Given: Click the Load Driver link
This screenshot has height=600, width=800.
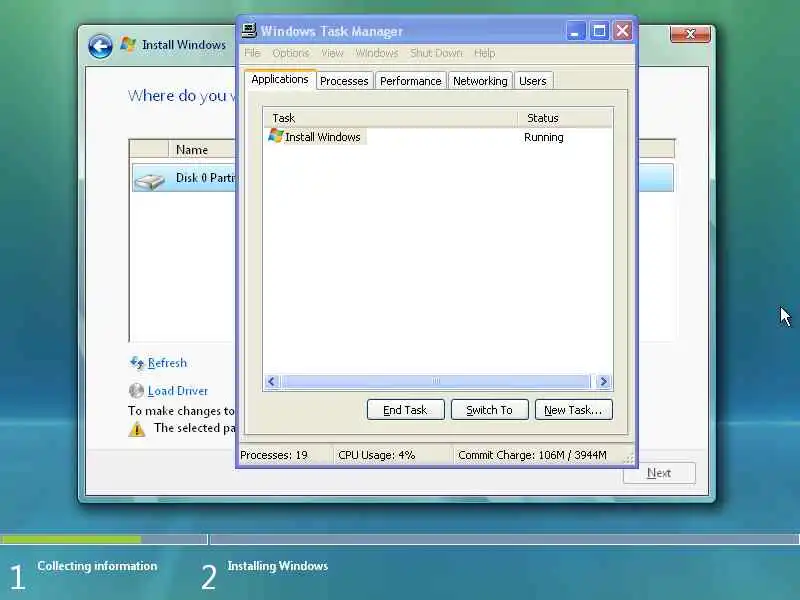Looking at the screenshot, I should (178, 391).
